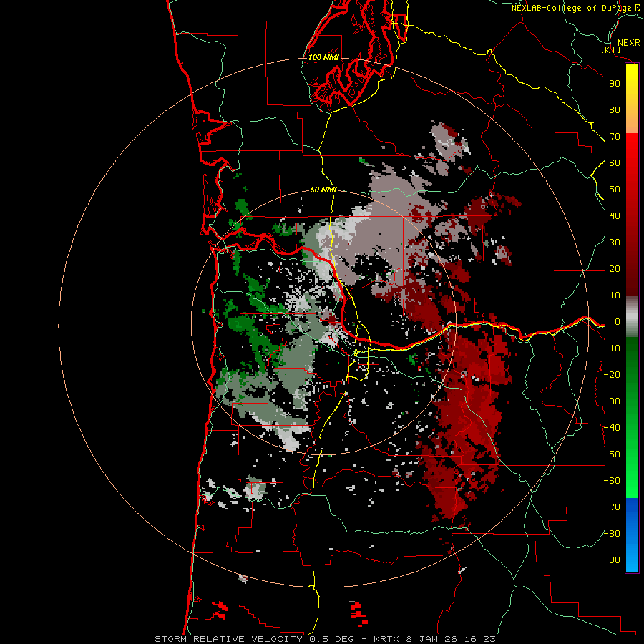
Task: Click the "STORM RELATIVE VELOCITY" caption text
Action: click(228, 639)
